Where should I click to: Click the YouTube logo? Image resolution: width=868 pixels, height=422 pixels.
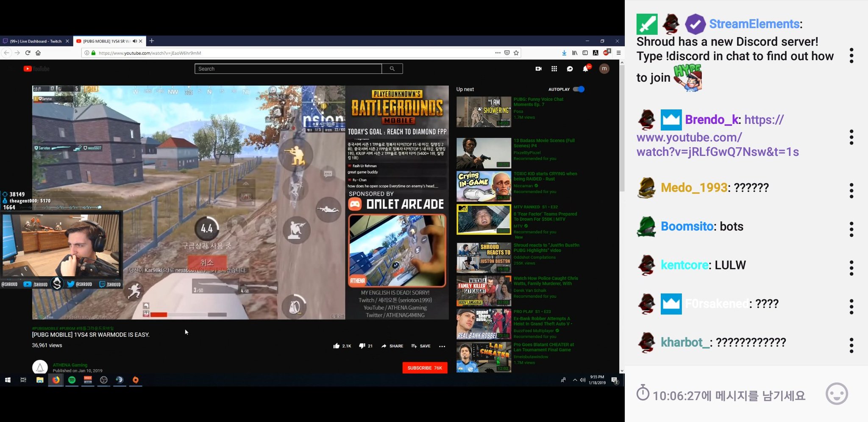(x=36, y=69)
